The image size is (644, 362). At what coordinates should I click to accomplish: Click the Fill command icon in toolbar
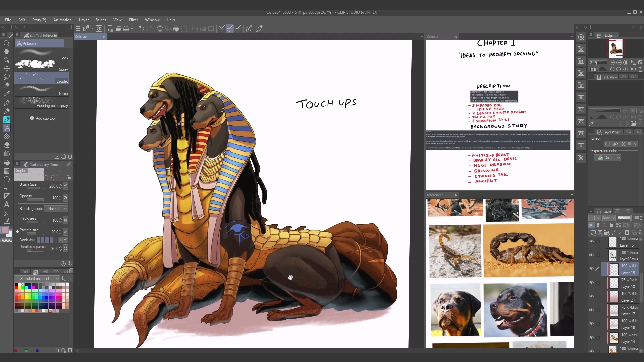click(176, 28)
